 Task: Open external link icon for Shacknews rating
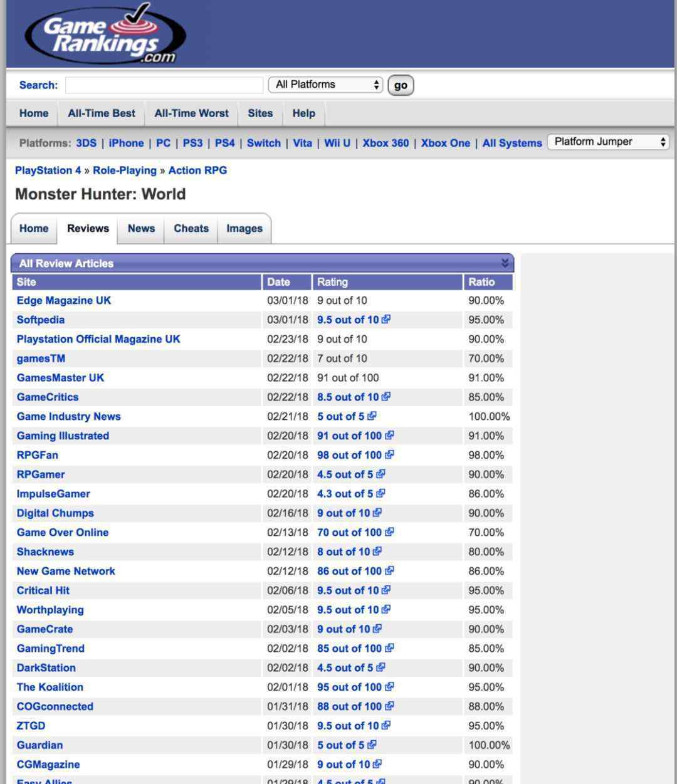377,552
